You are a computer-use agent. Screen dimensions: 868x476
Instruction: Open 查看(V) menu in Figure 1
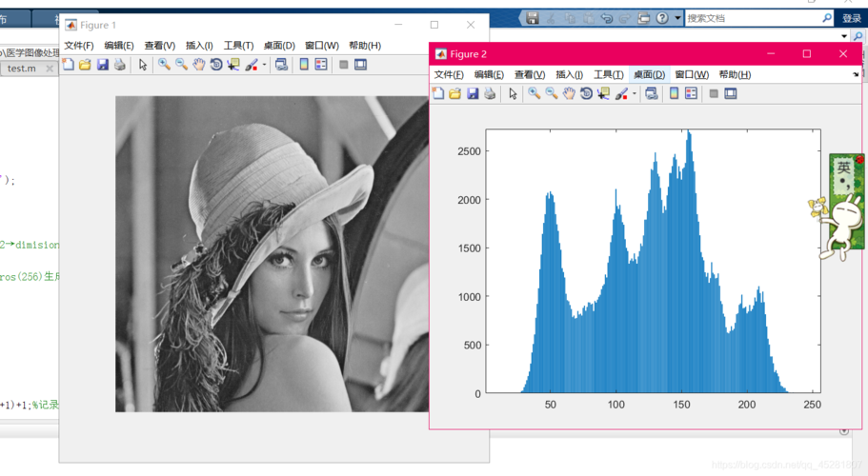pyautogui.click(x=160, y=46)
